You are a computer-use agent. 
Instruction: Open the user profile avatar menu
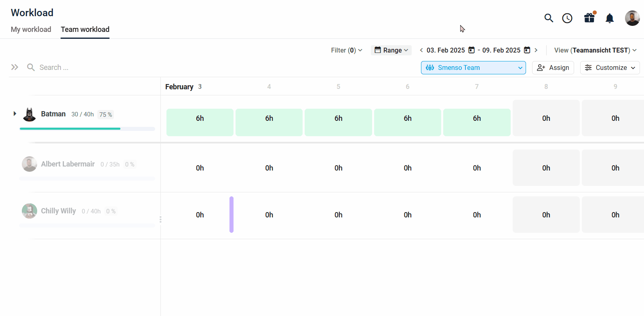632,18
